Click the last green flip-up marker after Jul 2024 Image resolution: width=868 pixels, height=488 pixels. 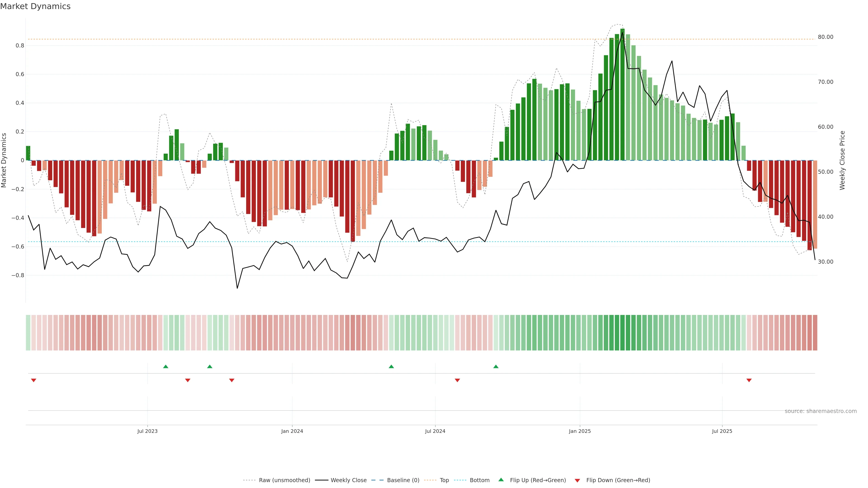click(x=496, y=366)
